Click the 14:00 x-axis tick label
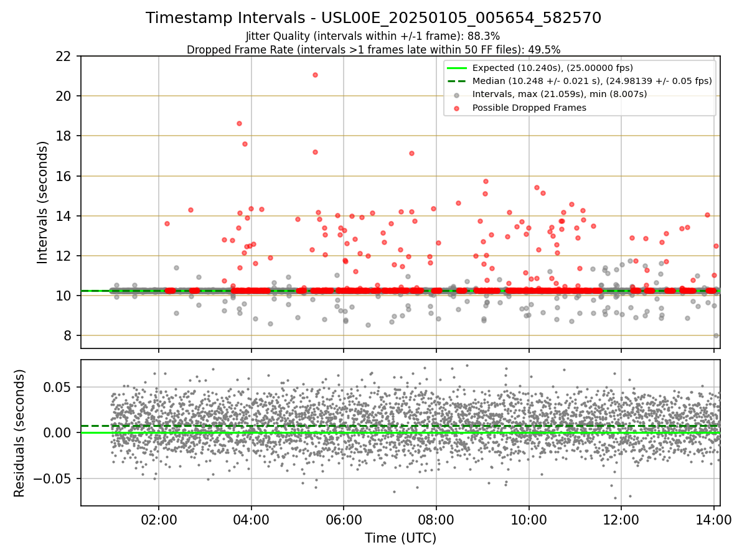Image resolution: width=747 pixels, height=560 pixels. tap(714, 521)
